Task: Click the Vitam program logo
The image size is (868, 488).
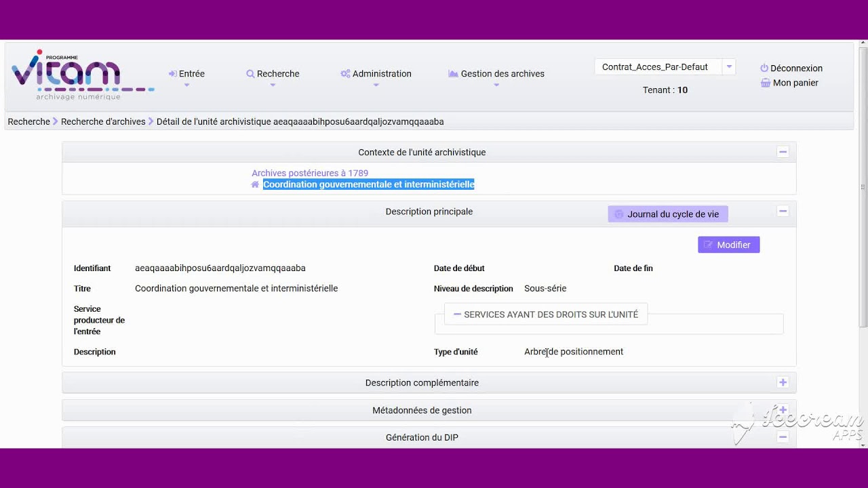Action: 83,75
